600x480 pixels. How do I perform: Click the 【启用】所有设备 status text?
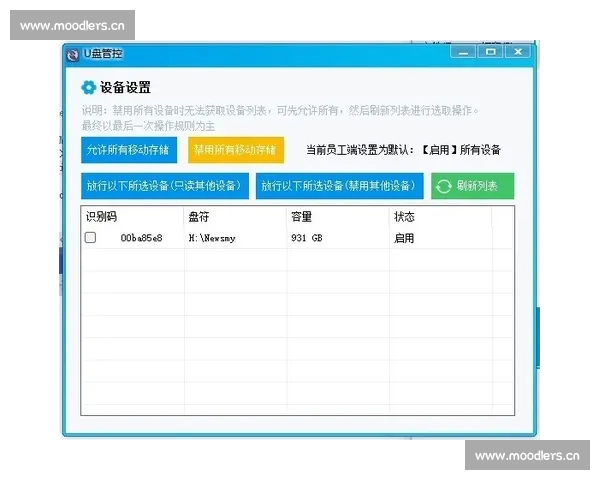coord(461,150)
